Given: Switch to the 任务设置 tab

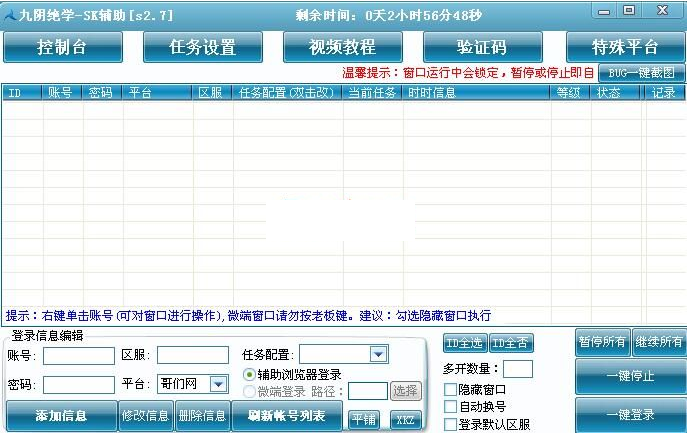Looking at the screenshot, I should pyautogui.click(x=203, y=47).
